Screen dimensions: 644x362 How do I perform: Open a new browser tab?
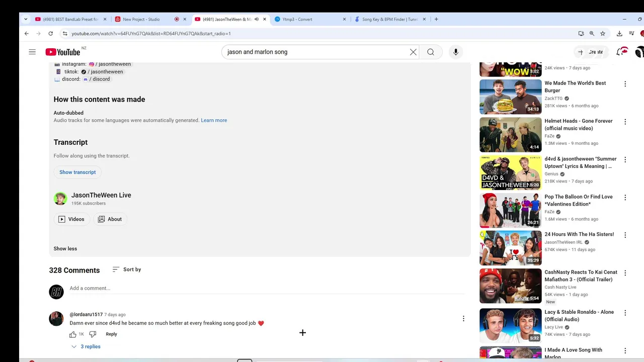[436, 19]
